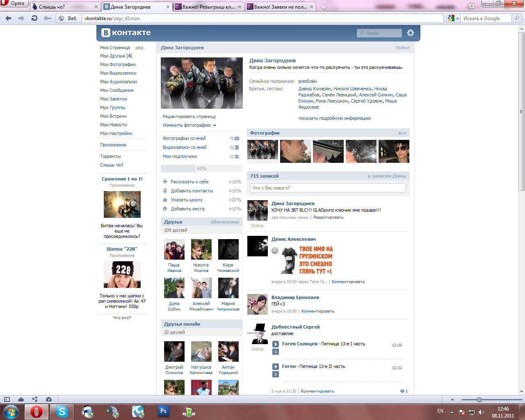Click the Opera reload page icon
The height and width of the screenshot is (420, 525).
click(34, 18)
